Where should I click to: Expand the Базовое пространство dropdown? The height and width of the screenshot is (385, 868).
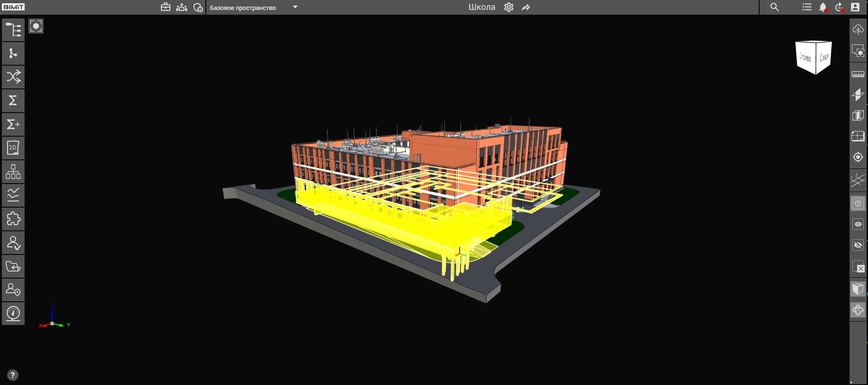pyautogui.click(x=295, y=7)
